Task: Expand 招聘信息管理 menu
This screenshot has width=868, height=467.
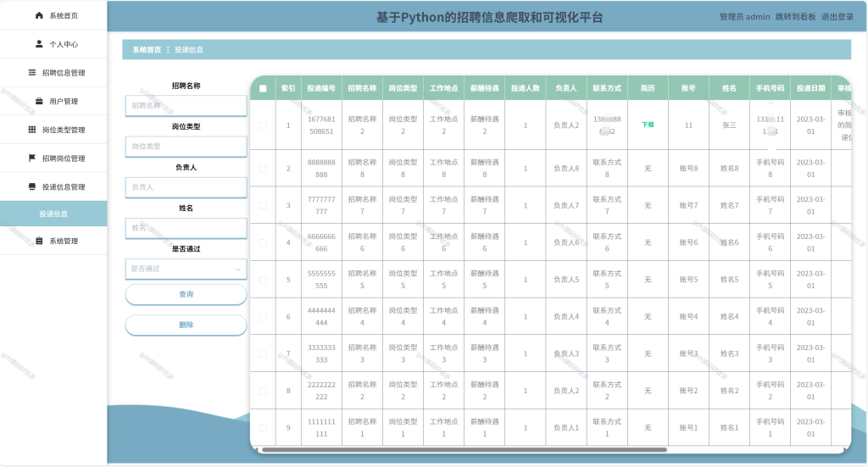Action: 53,73
